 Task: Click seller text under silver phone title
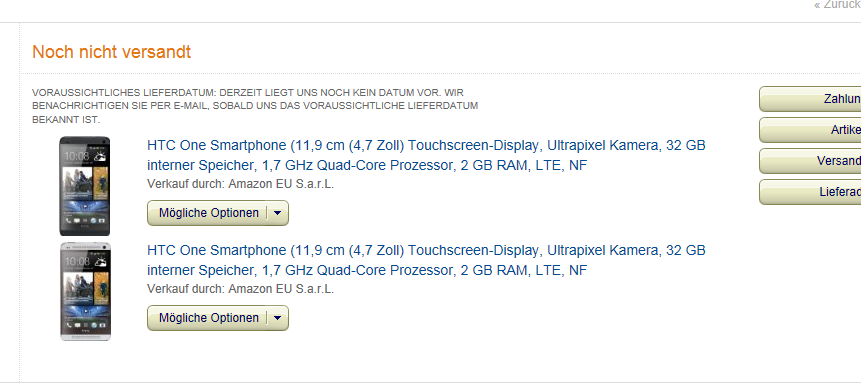241,289
